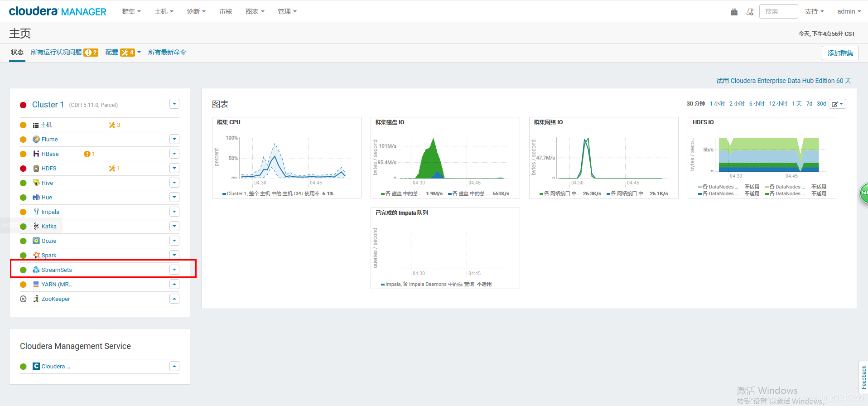The height and width of the screenshot is (406, 868).
Task: Open the 群集 menu
Action: pyautogui.click(x=131, y=11)
